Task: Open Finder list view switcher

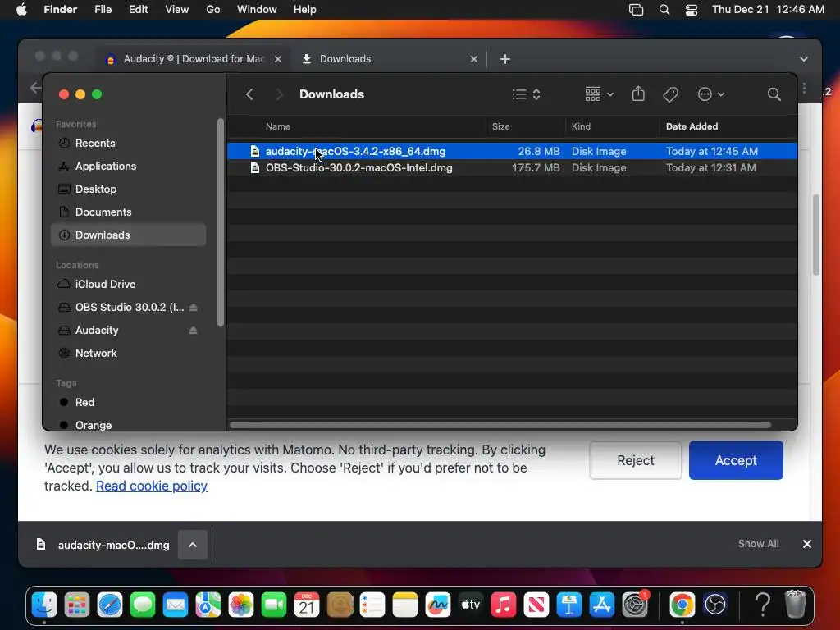Action: (526, 94)
